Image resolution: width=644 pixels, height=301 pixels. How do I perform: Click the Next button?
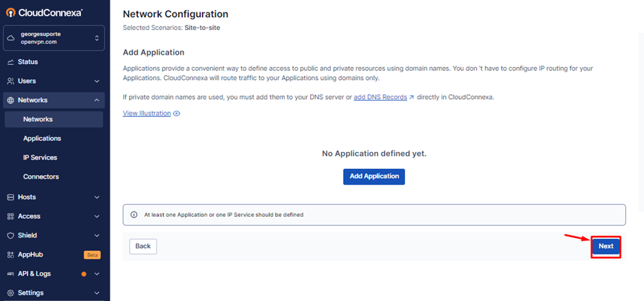(x=606, y=246)
